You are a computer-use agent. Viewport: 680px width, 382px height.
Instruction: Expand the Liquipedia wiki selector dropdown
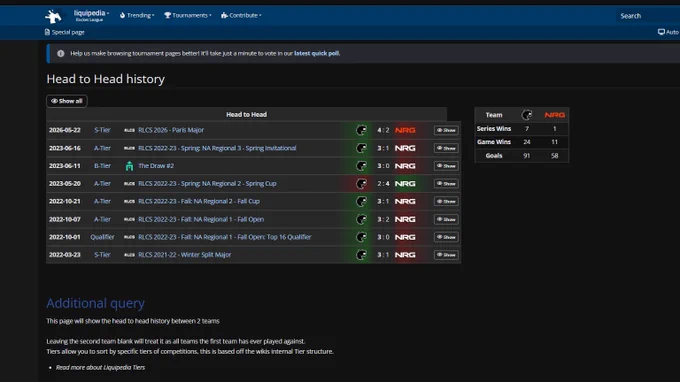(91, 16)
